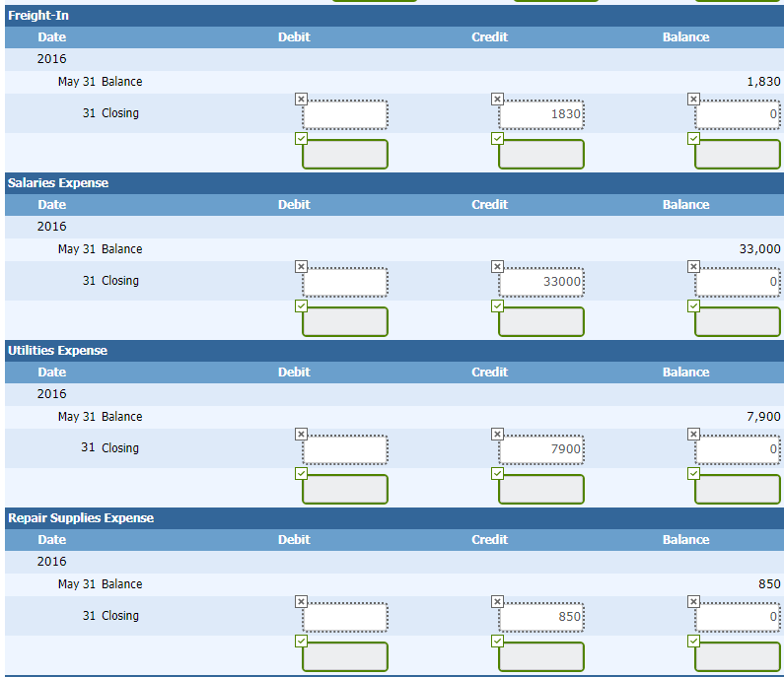Click the green answer box under Salaries Expense debit
This screenshot has width=784, height=677.
coord(345,321)
